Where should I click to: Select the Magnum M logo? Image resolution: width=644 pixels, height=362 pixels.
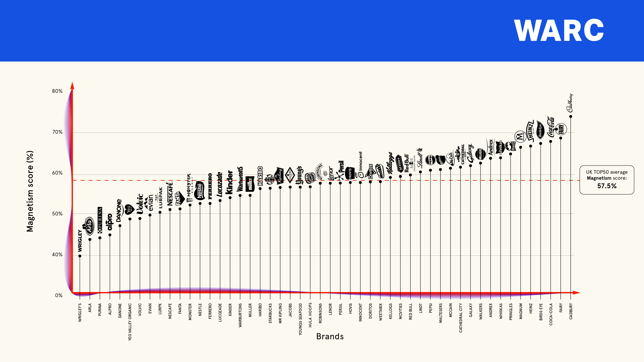[521, 137]
